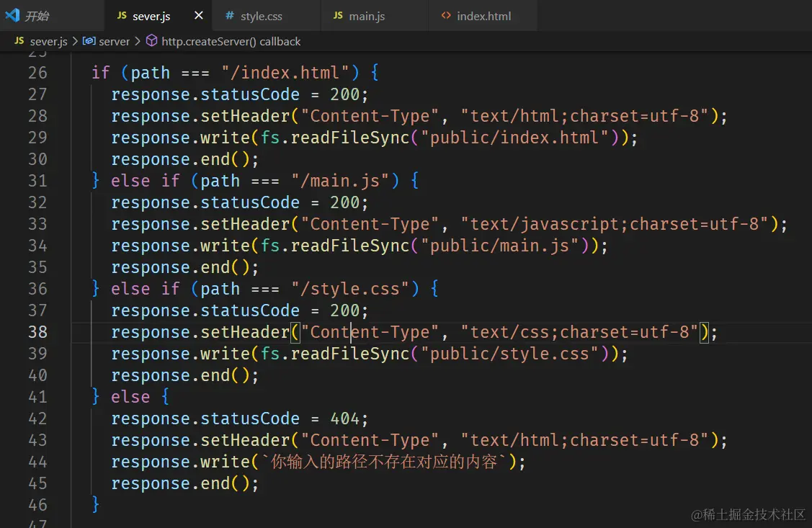This screenshot has height=528, width=812.
Task: Click "public/index.html" string on line 29
Action: [x=514, y=138]
